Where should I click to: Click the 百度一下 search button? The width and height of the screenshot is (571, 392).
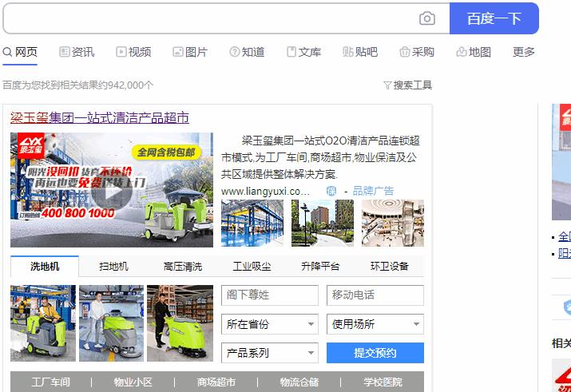pos(494,18)
